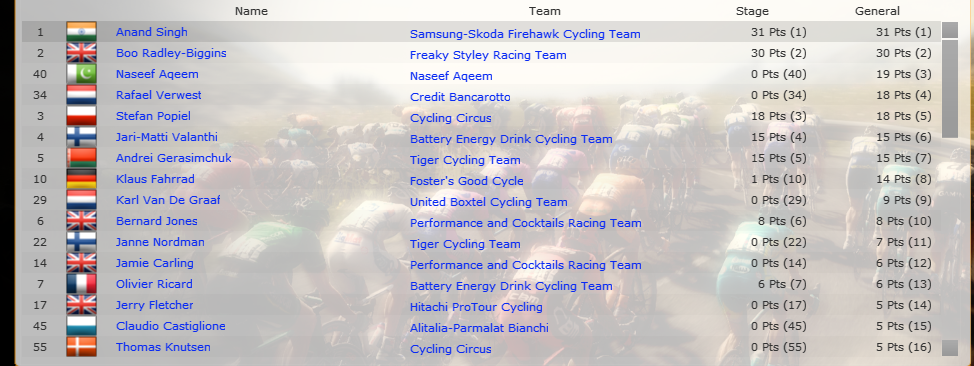Click the German flag beside Klaus Fahrrad
Image resolution: width=974 pixels, height=366 pixels.
click(81, 179)
